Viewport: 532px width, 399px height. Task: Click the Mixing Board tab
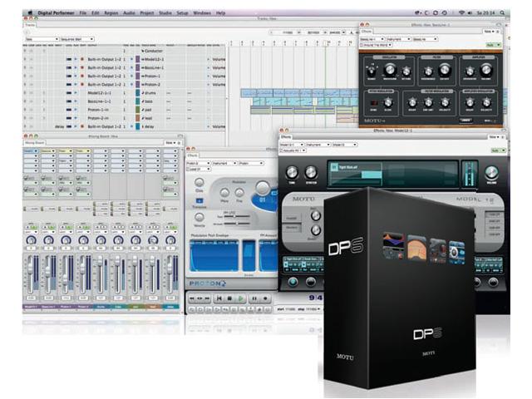point(35,143)
